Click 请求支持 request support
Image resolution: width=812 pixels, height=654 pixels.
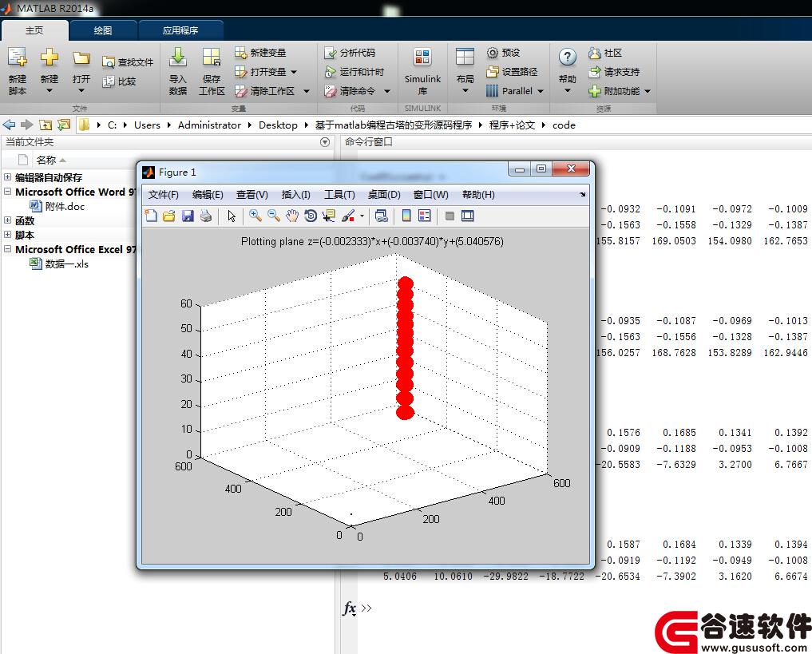tap(614, 72)
